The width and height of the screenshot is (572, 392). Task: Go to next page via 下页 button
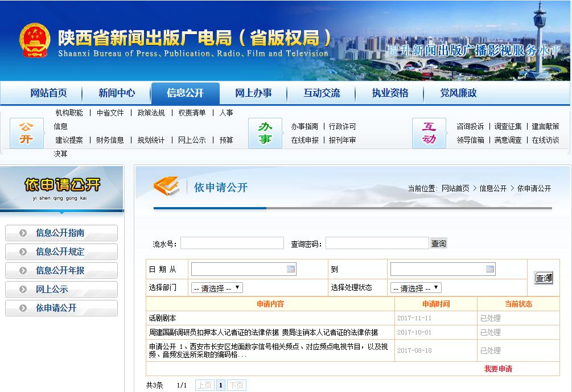236,385
